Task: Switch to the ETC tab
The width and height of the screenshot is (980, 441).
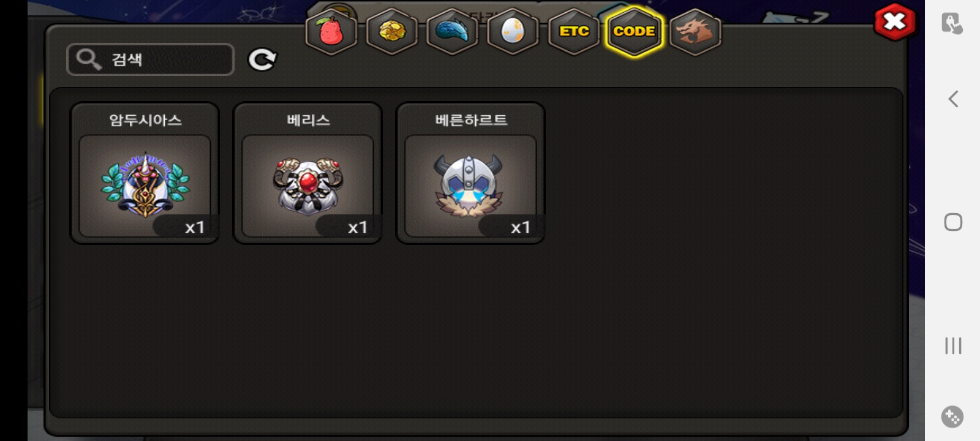Action: pyautogui.click(x=574, y=31)
